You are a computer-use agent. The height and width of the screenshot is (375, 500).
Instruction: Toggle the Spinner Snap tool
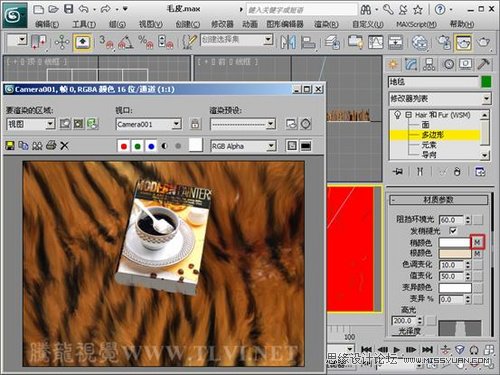tap(166, 42)
